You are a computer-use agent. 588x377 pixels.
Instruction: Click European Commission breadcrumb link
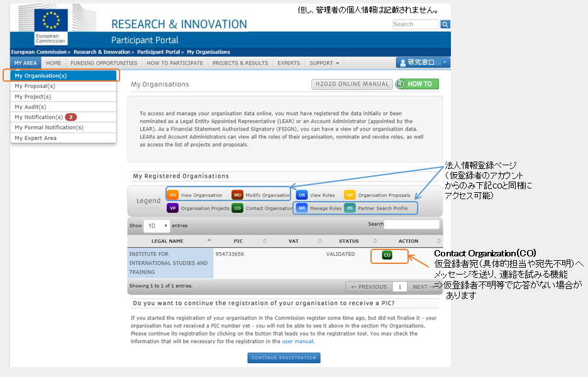click(39, 52)
